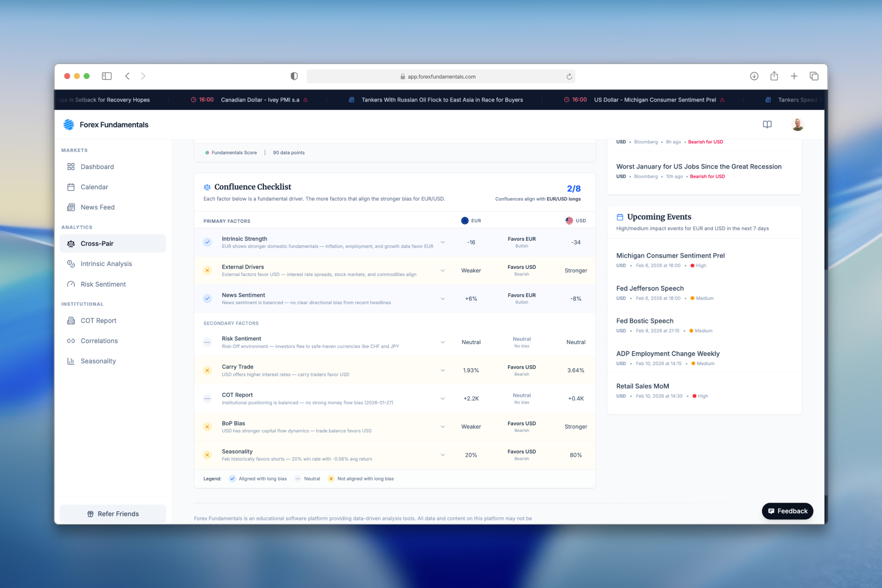The height and width of the screenshot is (588, 882).
Task: Open the user profile avatar menu
Action: (x=798, y=124)
